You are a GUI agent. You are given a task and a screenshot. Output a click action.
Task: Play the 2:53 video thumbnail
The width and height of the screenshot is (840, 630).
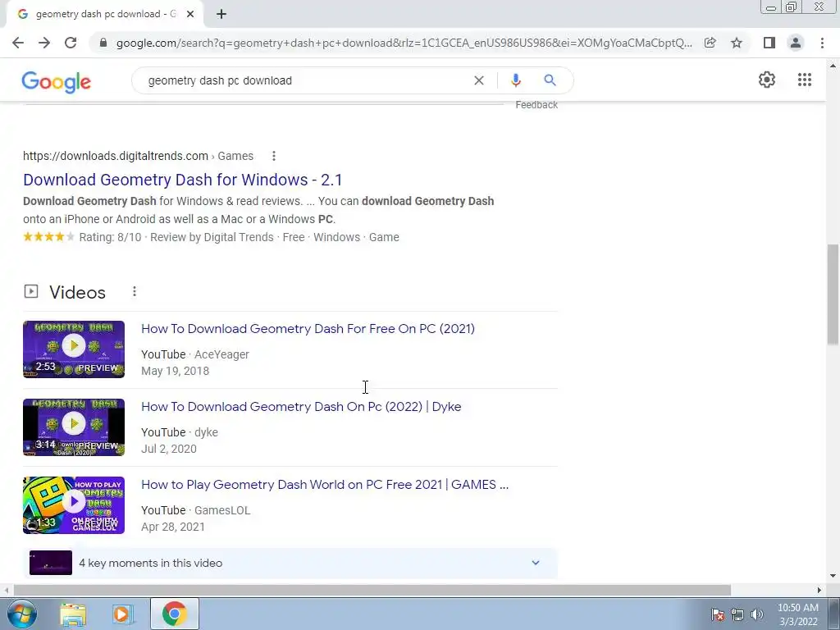tap(74, 349)
